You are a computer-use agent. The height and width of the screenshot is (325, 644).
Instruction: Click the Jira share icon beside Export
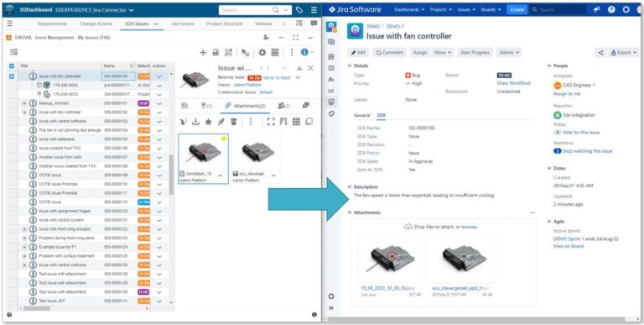600,53
